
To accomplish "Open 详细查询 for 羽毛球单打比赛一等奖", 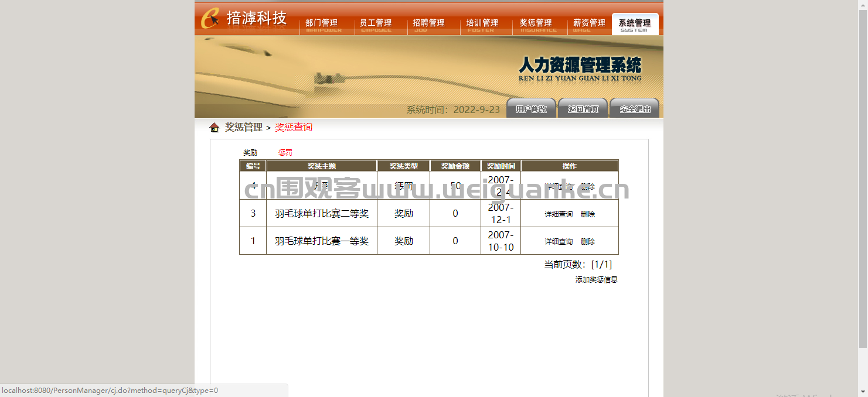I will point(559,242).
